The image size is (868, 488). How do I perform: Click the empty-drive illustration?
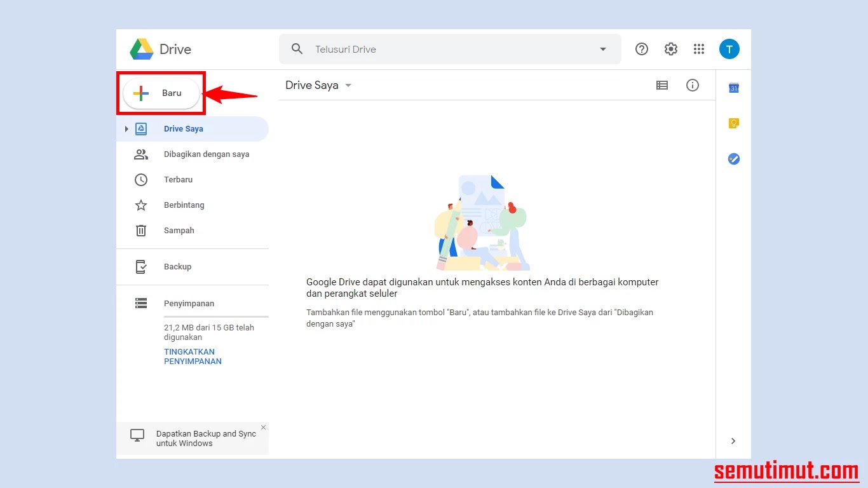[482, 222]
